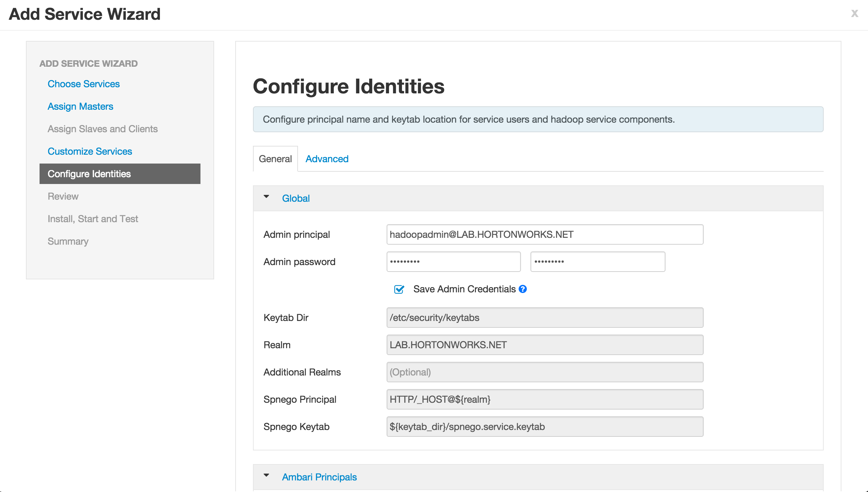Navigate to Customize Services step

click(x=90, y=151)
